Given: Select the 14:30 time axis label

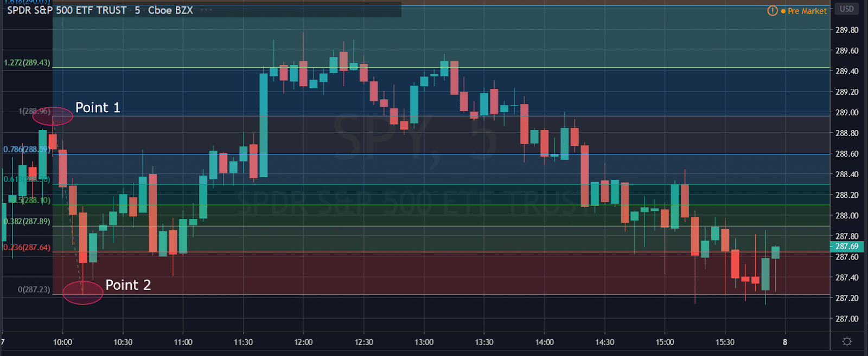Looking at the screenshot, I should (x=604, y=342).
